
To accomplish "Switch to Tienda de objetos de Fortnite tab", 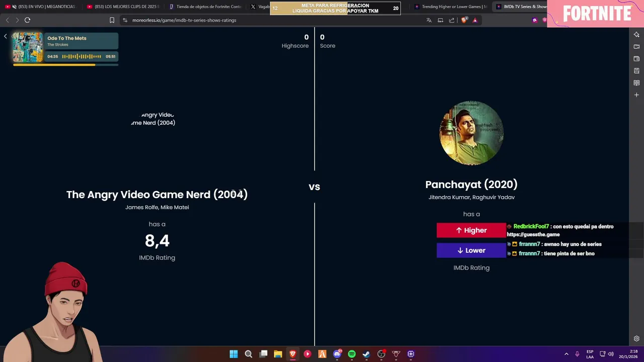I will tap(205, 7).
